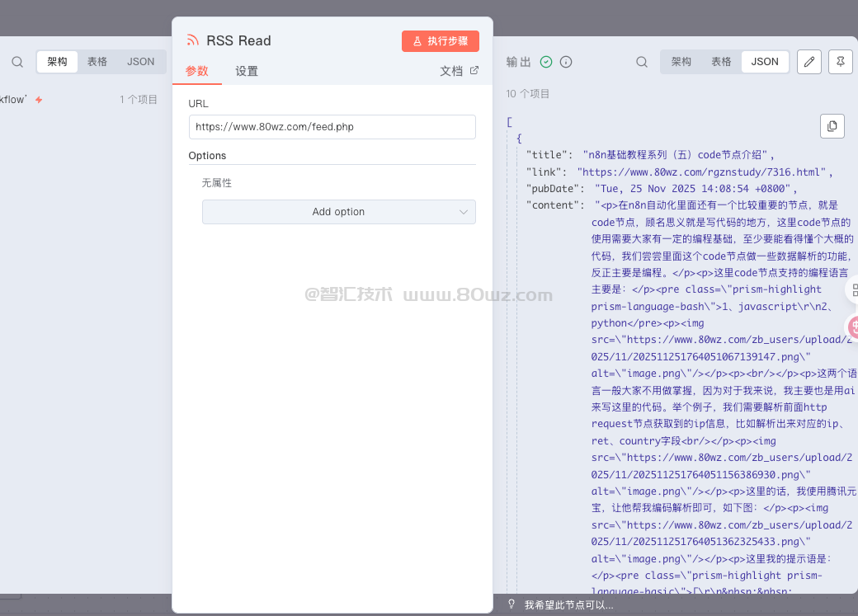Copy the JSON output with the copy icon
The height and width of the screenshot is (616, 858).
[x=832, y=125]
